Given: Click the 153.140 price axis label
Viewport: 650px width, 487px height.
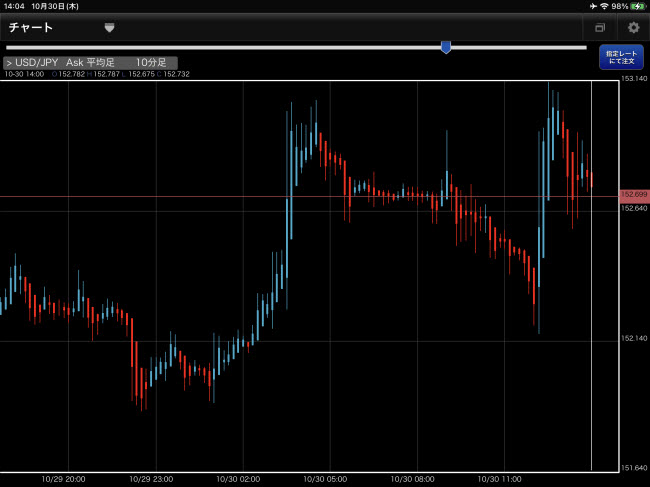Looking at the screenshot, I should coord(634,78).
